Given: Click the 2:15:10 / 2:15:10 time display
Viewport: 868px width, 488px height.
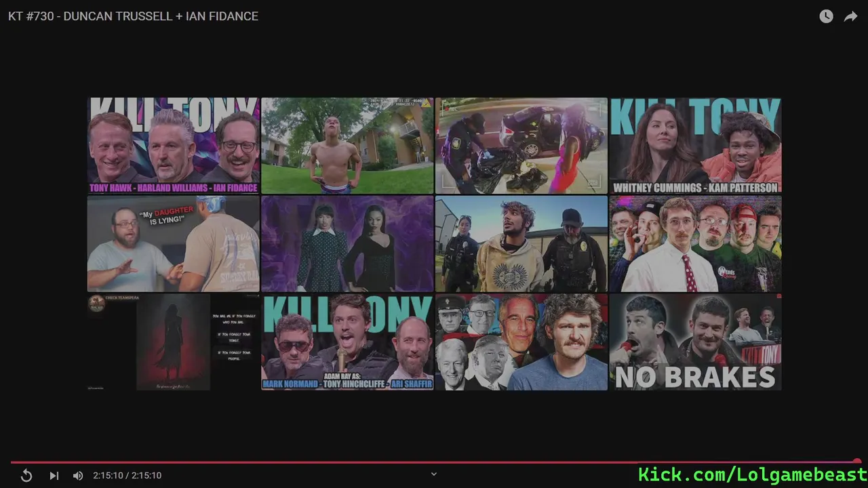Looking at the screenshot, I should [127, 476].
